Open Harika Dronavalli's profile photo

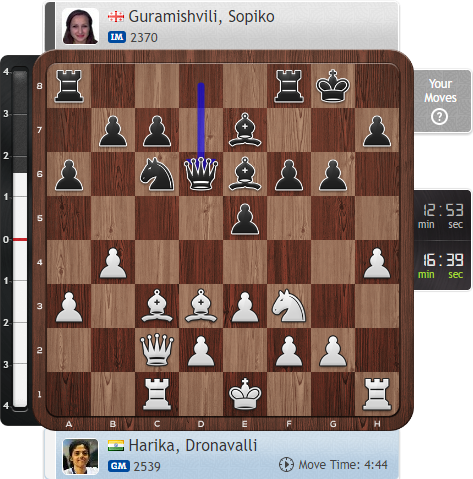pos(80,456)
